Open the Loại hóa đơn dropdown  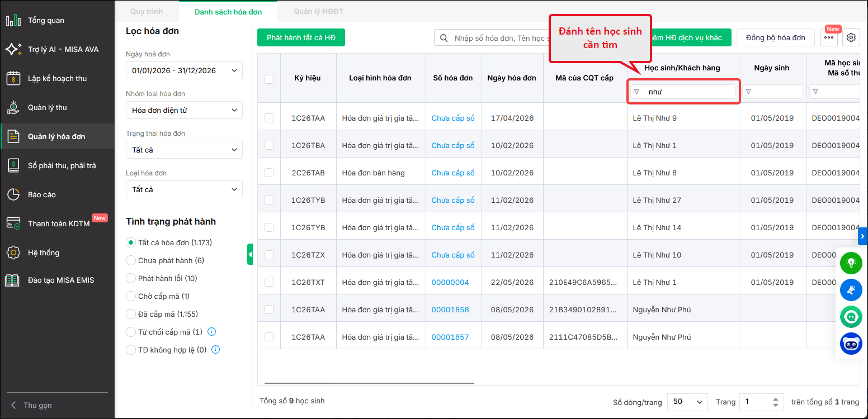[184, 189]
